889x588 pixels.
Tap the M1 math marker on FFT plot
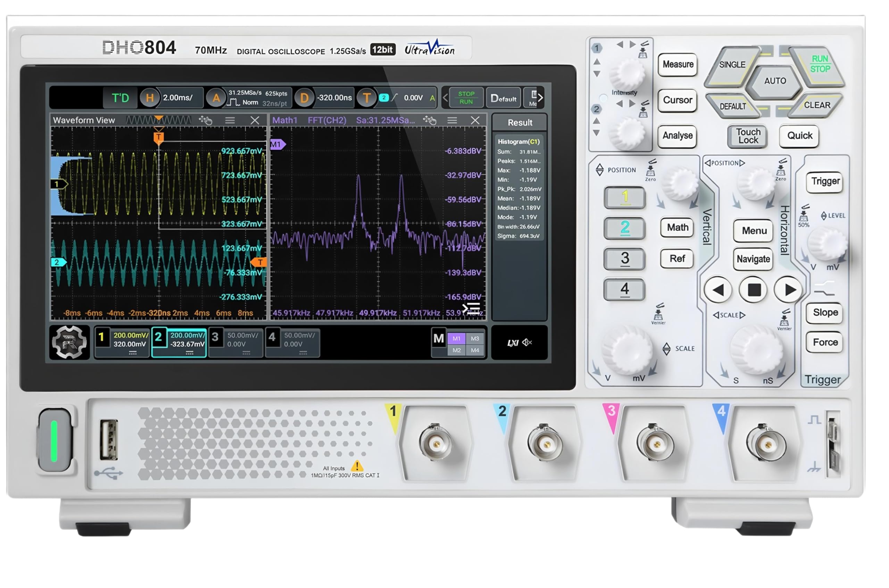[277, 144]
